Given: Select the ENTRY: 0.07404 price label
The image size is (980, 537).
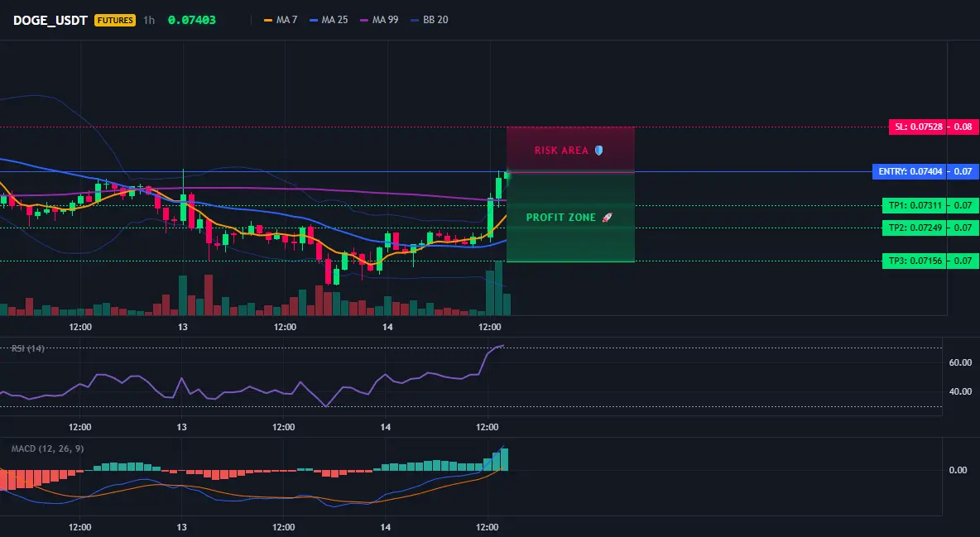Looking at the screenshot, I should [x=910, y=171].
